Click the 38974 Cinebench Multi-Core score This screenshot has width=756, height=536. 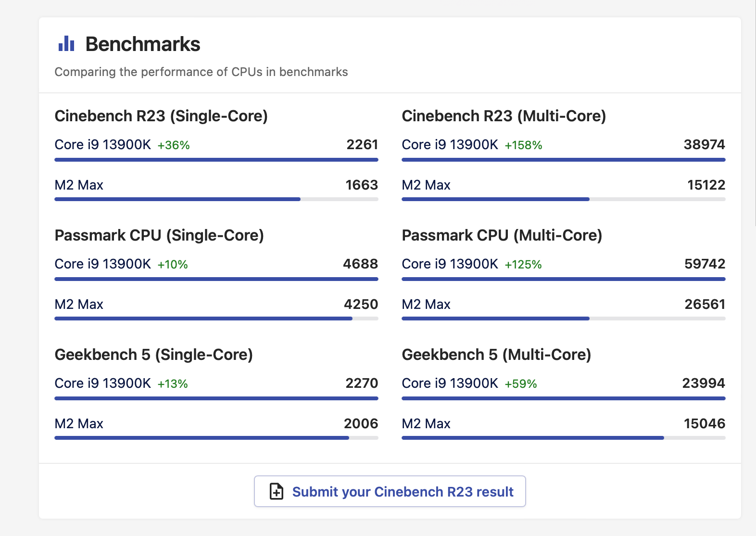pyautogui.click(x=705, y=145)
